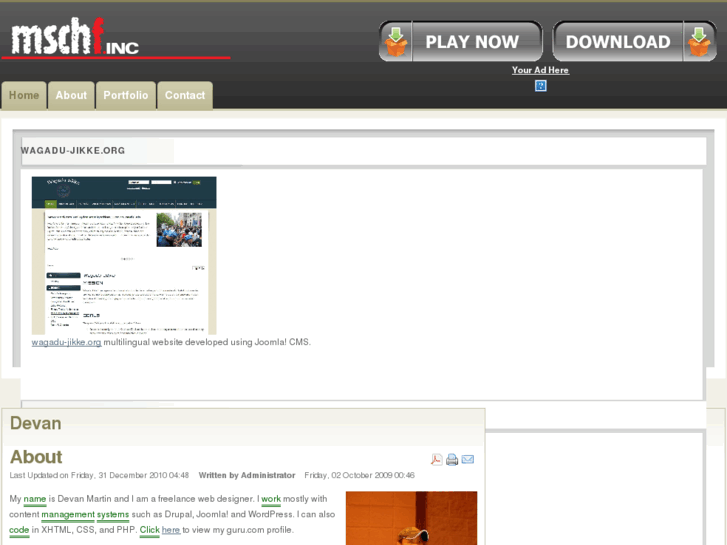The image size is (727, 545).
Task: Click the WAGADU-JIKKE.ORG heading
Action: (x=73, y=150)
